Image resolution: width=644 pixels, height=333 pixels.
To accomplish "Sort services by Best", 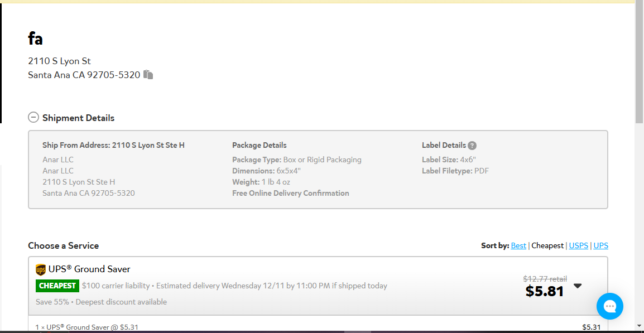I will 518,245.
